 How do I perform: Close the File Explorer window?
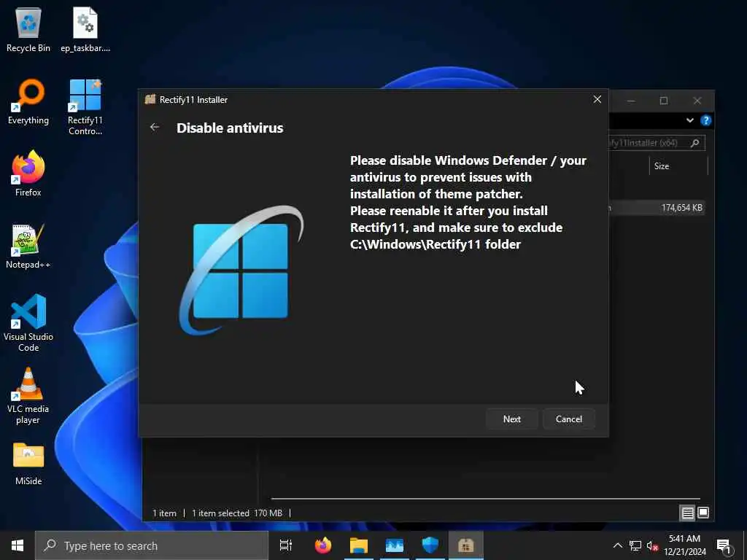point(697,101)
